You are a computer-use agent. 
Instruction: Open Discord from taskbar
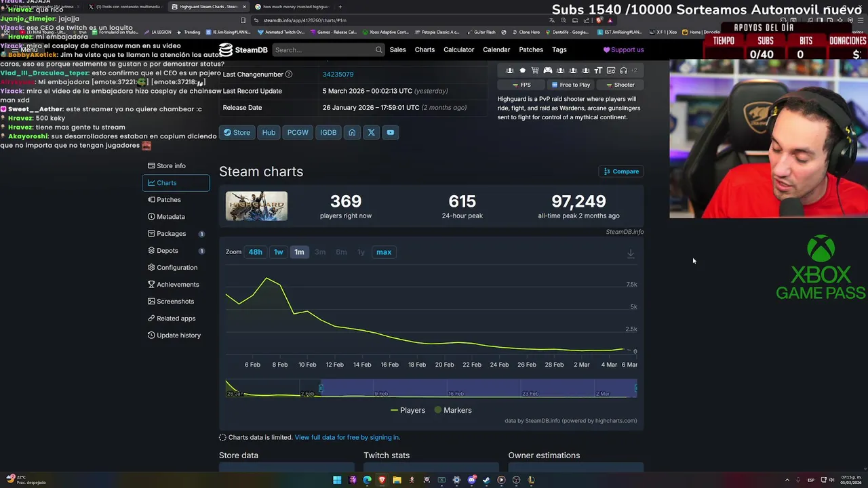pos(471,480)
